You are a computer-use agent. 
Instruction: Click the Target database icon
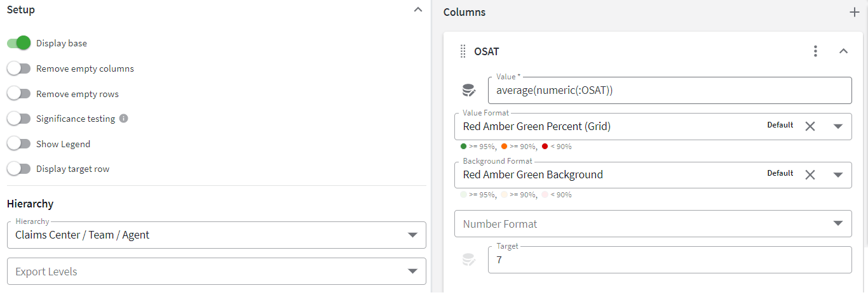[469, 260]
